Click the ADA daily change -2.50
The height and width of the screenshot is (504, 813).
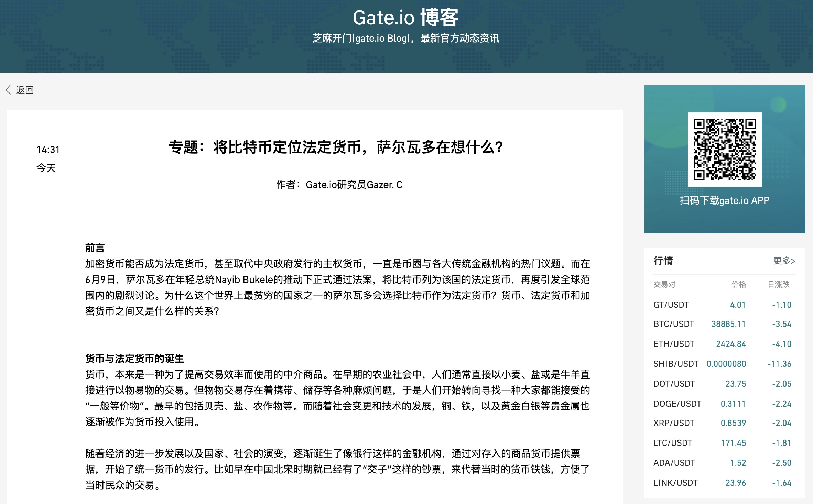(x=782, y=463)
